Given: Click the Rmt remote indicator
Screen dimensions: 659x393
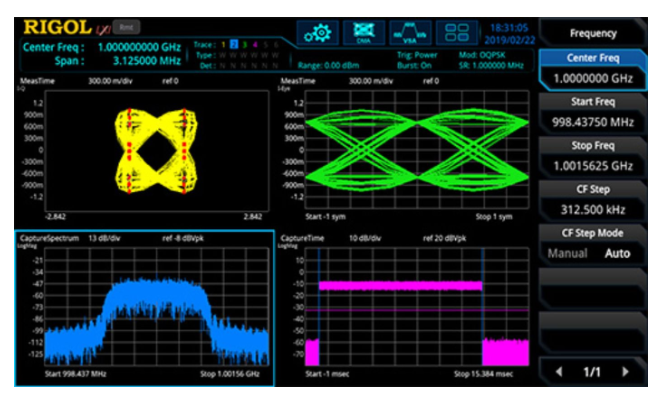Looking at the screenshot, I should click(127, 27).
